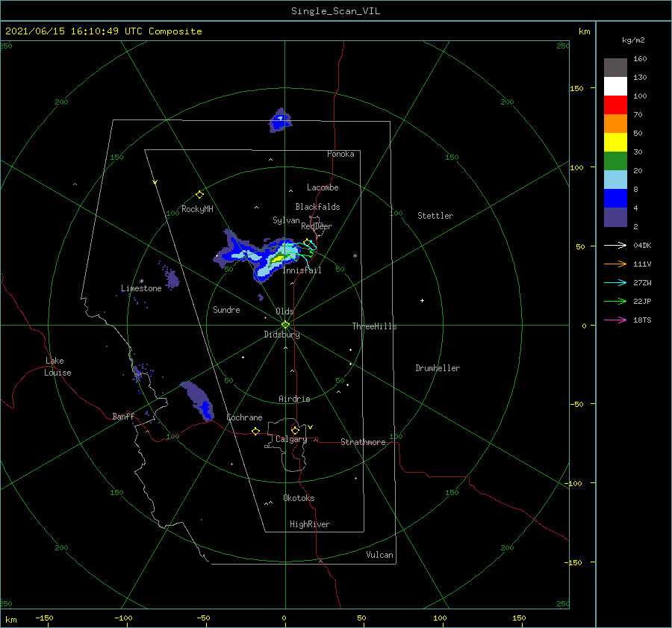Click the Drumheller town label
Screen dimensions: 672x628
[x=438, y=368]
